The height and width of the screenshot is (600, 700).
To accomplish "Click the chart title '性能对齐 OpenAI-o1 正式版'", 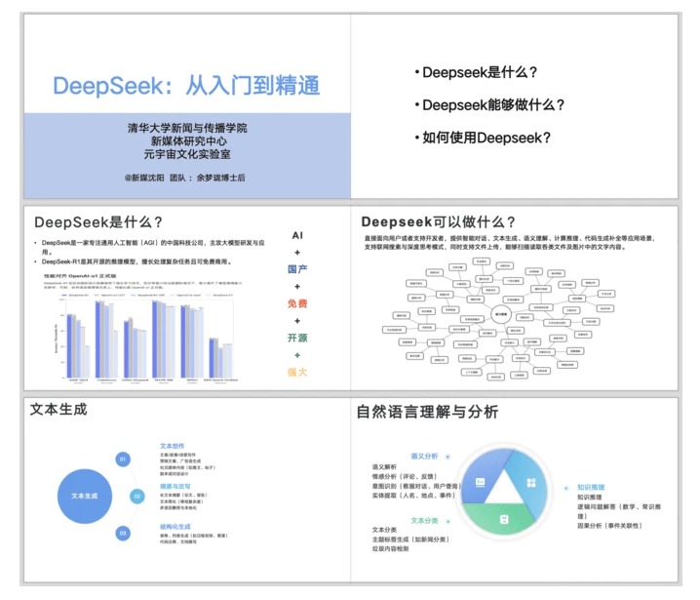I will pyautogui.click(x=80, y=276).
